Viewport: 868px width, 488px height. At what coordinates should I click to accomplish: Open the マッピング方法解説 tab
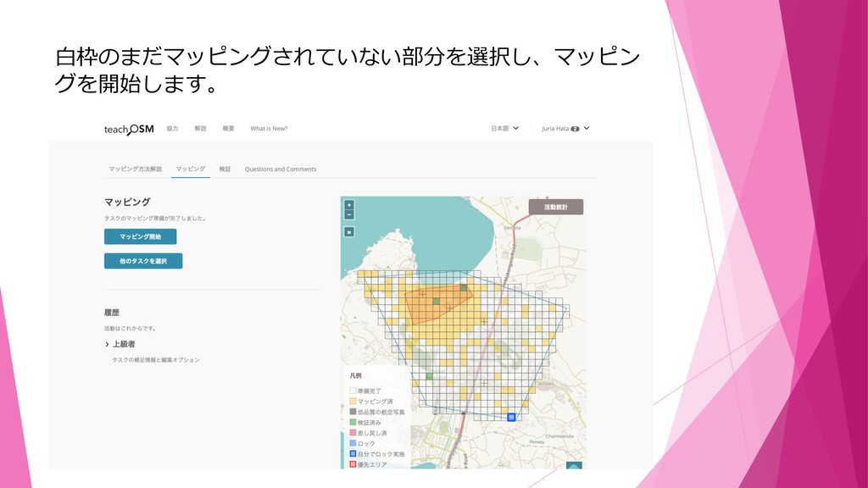(135, 169)
